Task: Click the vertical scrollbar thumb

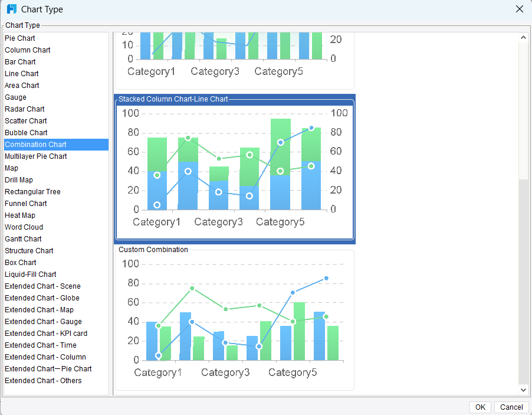Action: click(523, 282)
